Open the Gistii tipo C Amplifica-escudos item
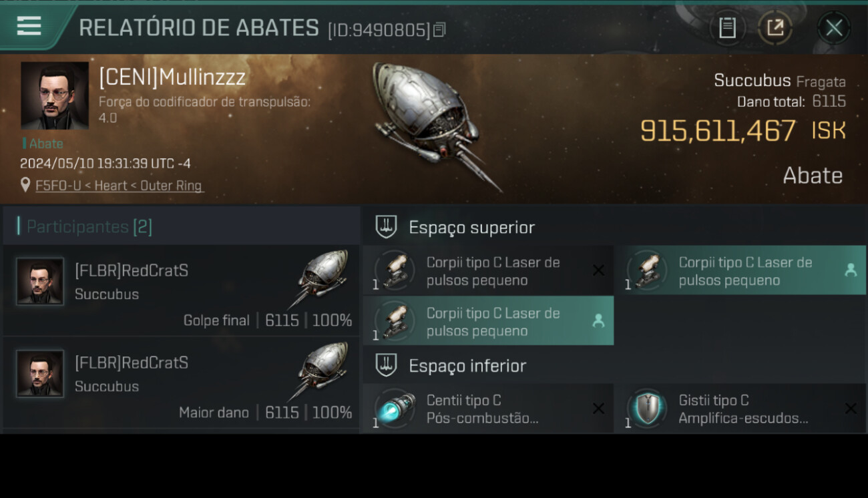This screenshot has width=868, height=498. pos(740,409)
